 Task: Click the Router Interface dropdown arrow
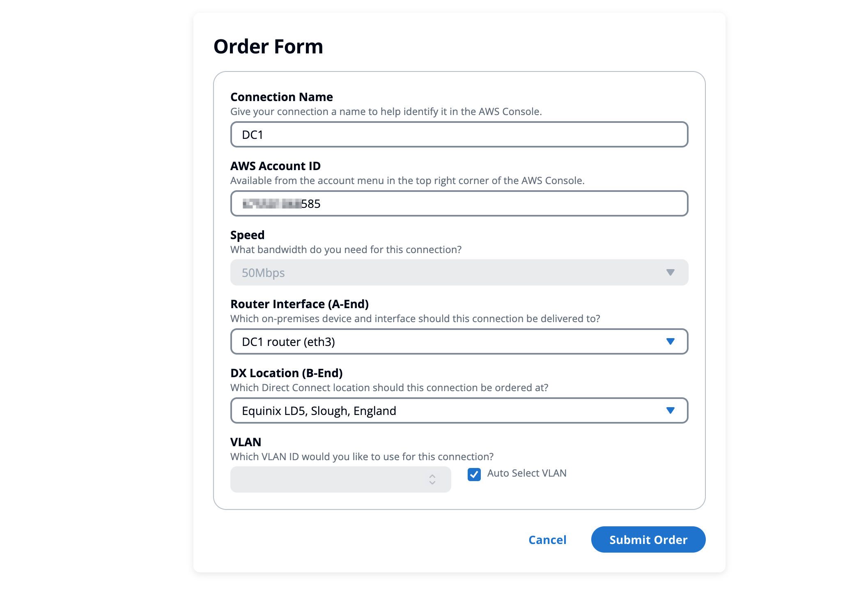coord(670,342)
